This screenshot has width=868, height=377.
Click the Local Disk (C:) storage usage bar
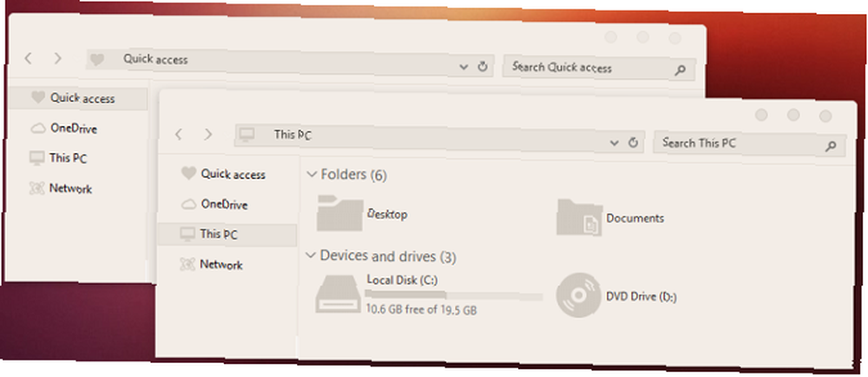tap(455, 294)
